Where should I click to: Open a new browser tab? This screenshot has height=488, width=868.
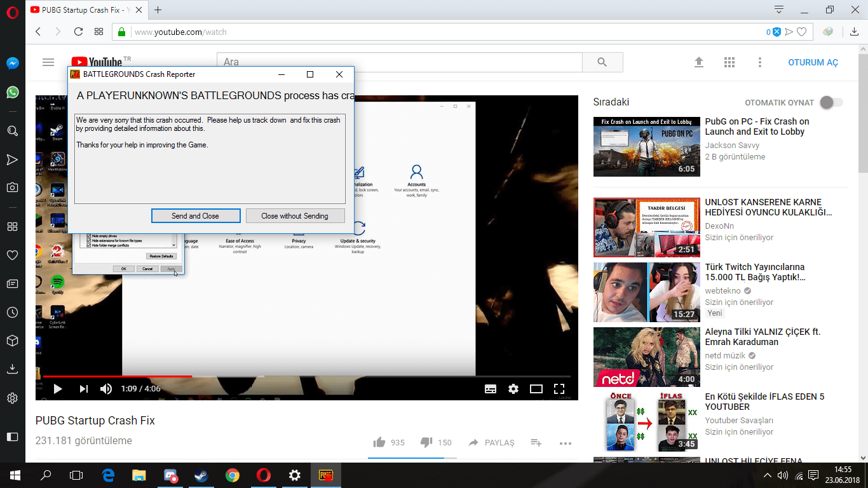[x=158, y=10]
